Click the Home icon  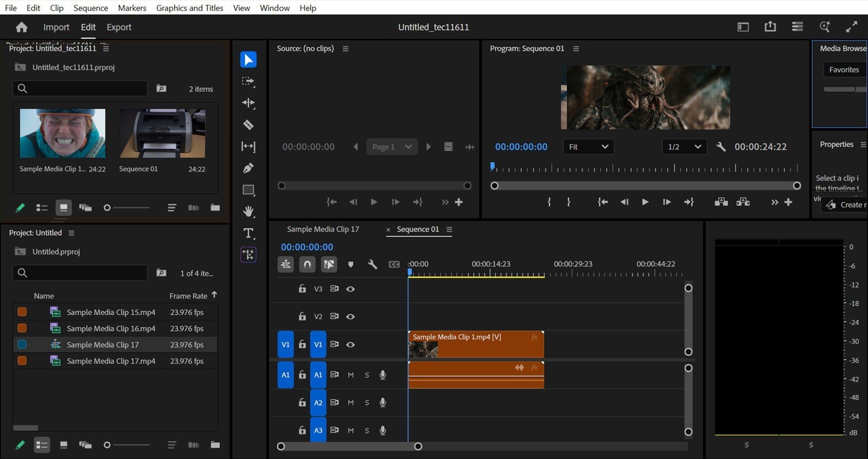[22, 27]
